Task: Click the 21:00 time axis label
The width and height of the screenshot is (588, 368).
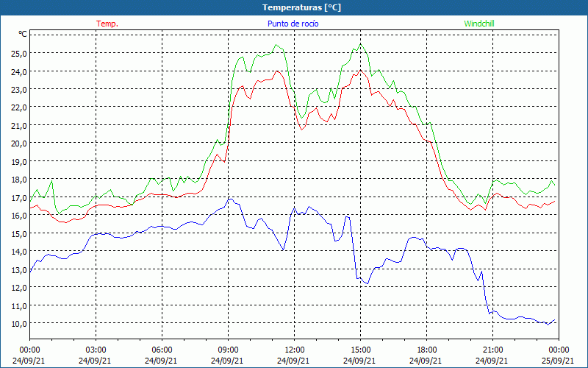Action: (492, 350)
